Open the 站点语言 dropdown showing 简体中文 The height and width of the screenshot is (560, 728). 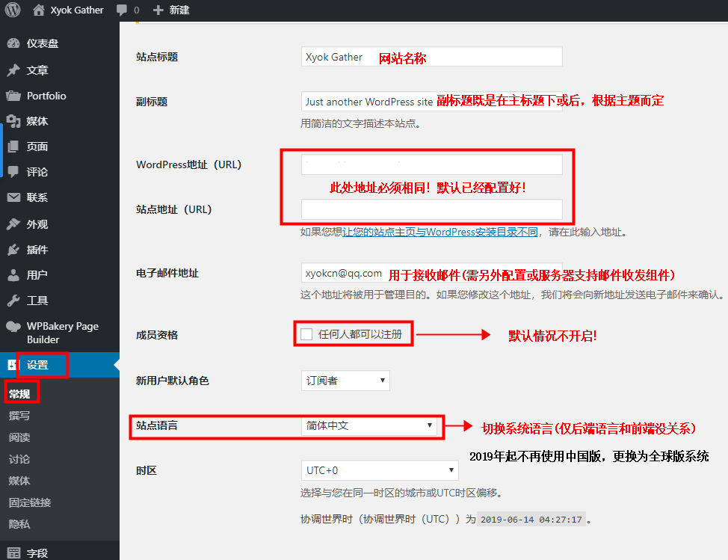[x=369, y=425]
